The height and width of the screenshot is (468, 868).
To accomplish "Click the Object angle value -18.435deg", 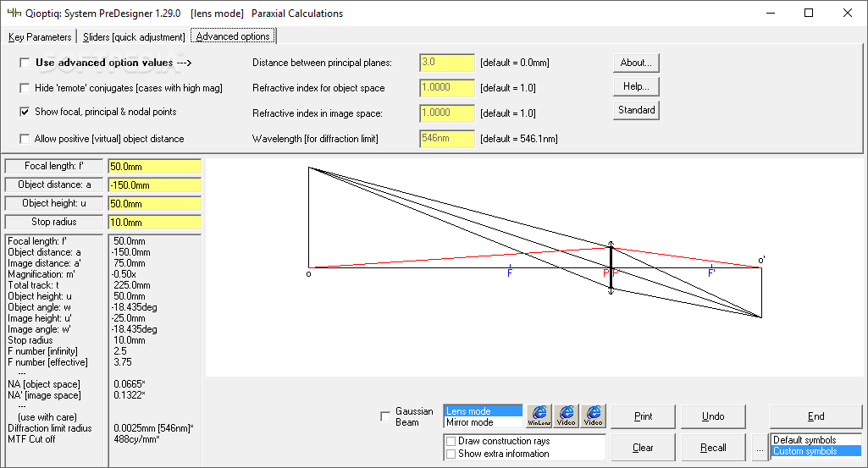I will (134, 307).
